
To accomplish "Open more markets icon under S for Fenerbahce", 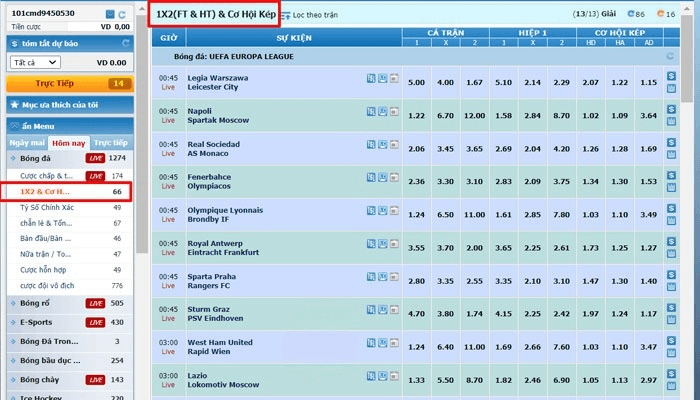I will [671, 188].
